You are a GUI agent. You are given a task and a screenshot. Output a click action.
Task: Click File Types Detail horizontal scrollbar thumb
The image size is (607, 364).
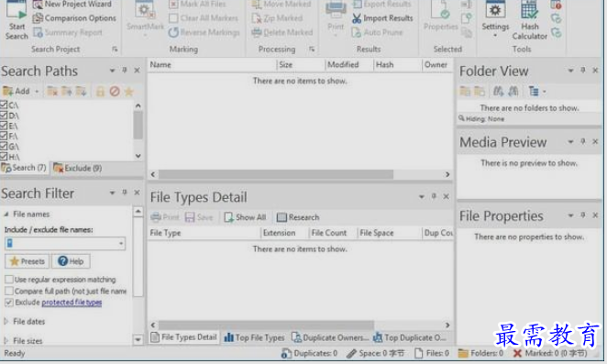[x=266, y=325]
